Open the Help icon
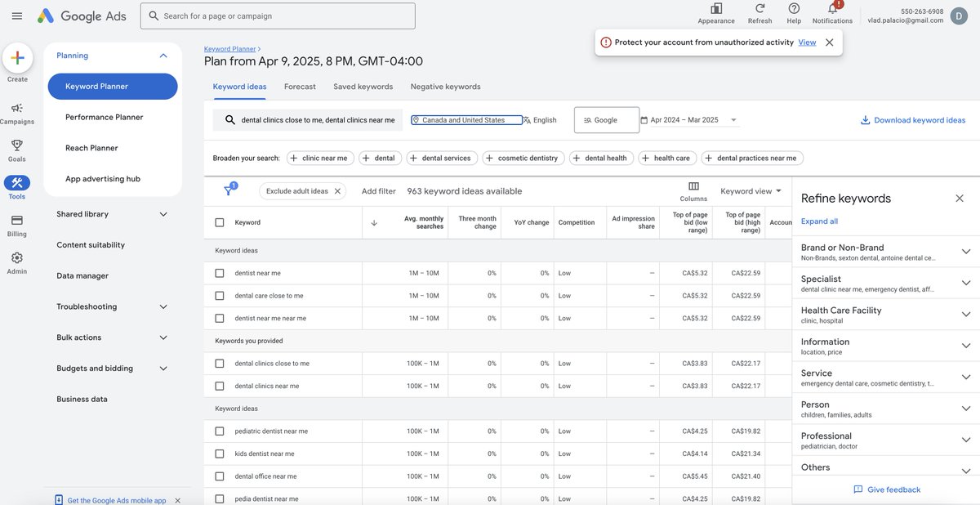 coord(794,8)
